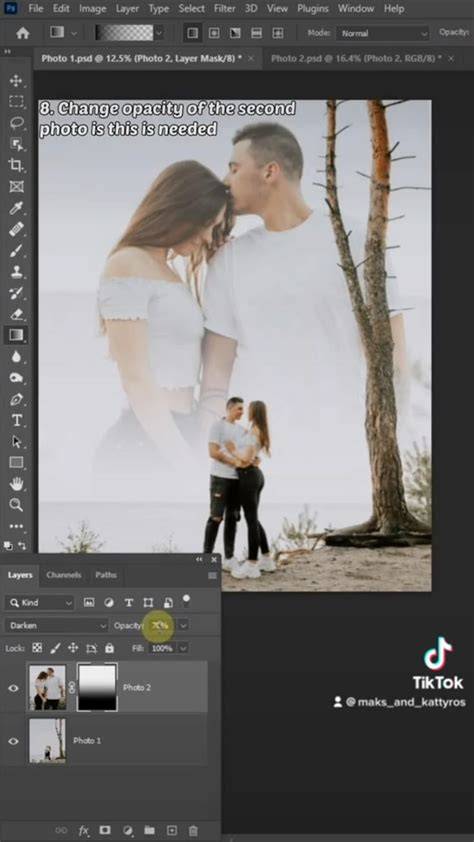
Task: Open the Kind filter dropdown
Action: pos(39,603)
